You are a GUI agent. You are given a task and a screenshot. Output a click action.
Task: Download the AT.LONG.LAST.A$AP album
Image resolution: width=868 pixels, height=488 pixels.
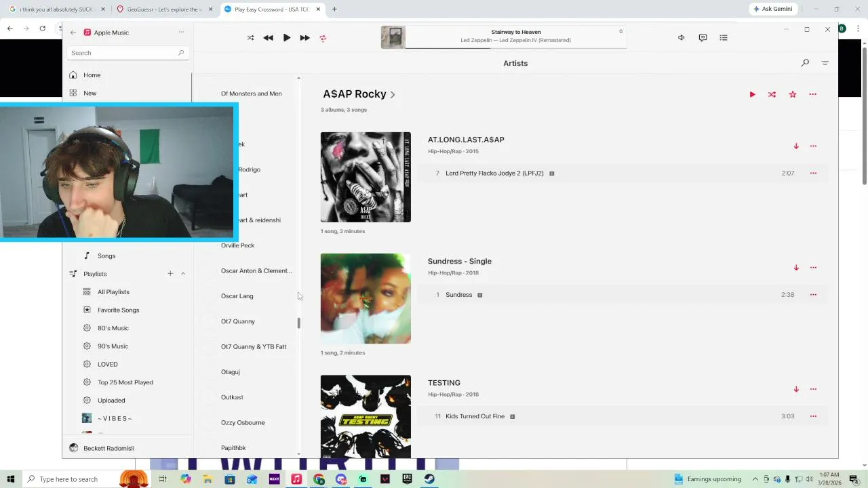pos(796,146)
